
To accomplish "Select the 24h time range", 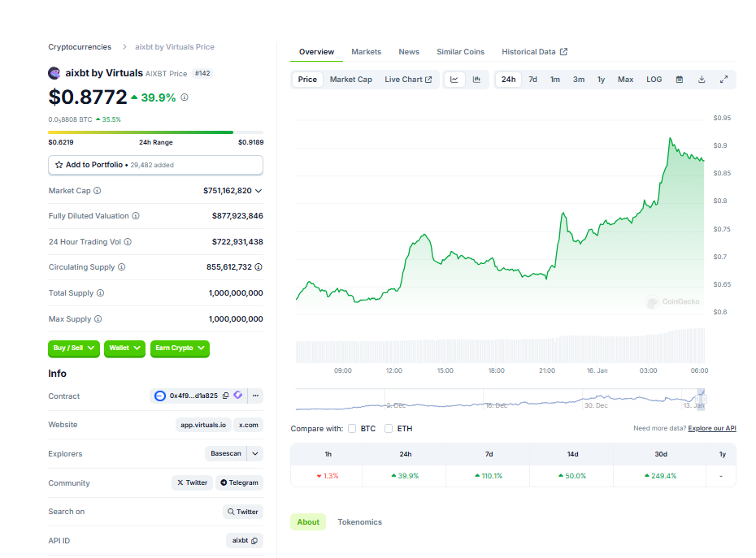I will 508,80.
